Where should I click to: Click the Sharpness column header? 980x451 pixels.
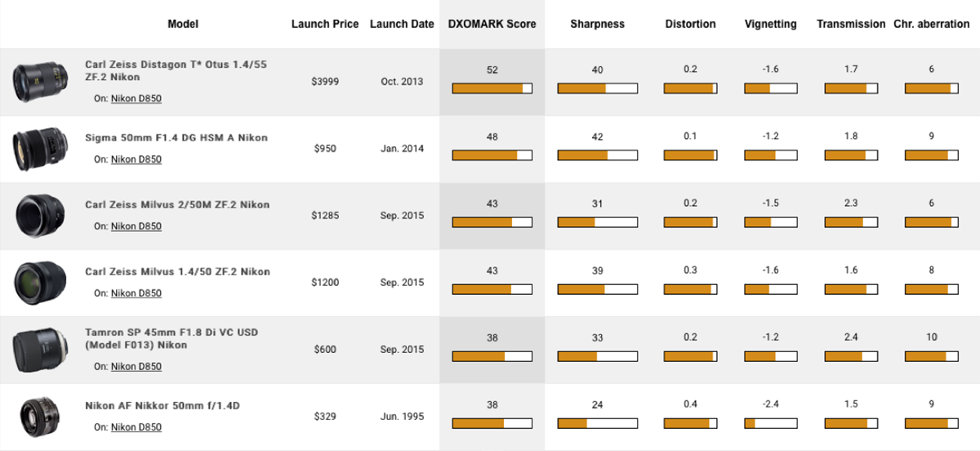[597, 24]
